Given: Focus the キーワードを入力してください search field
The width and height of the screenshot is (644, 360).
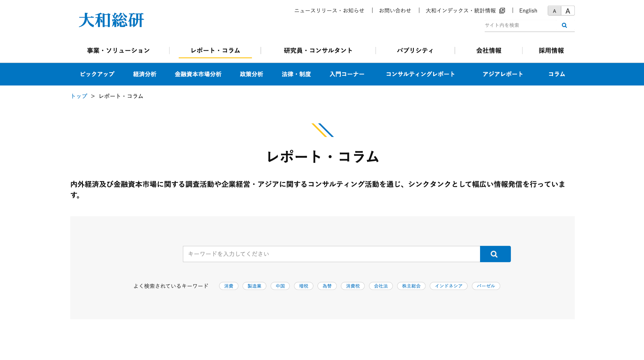Looking at the screenshot, I should pyautogui.click(x=331, y=254).
